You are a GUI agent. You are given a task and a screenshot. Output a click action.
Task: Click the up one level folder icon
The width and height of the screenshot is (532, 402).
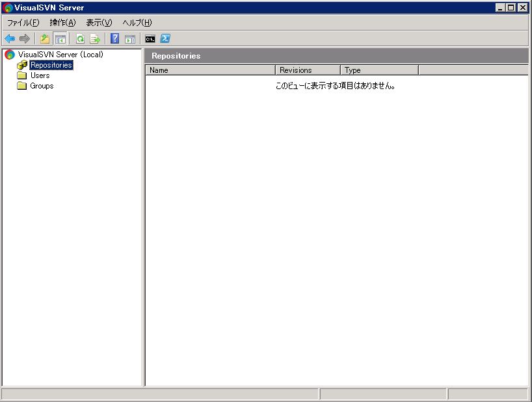click(45, 38)
